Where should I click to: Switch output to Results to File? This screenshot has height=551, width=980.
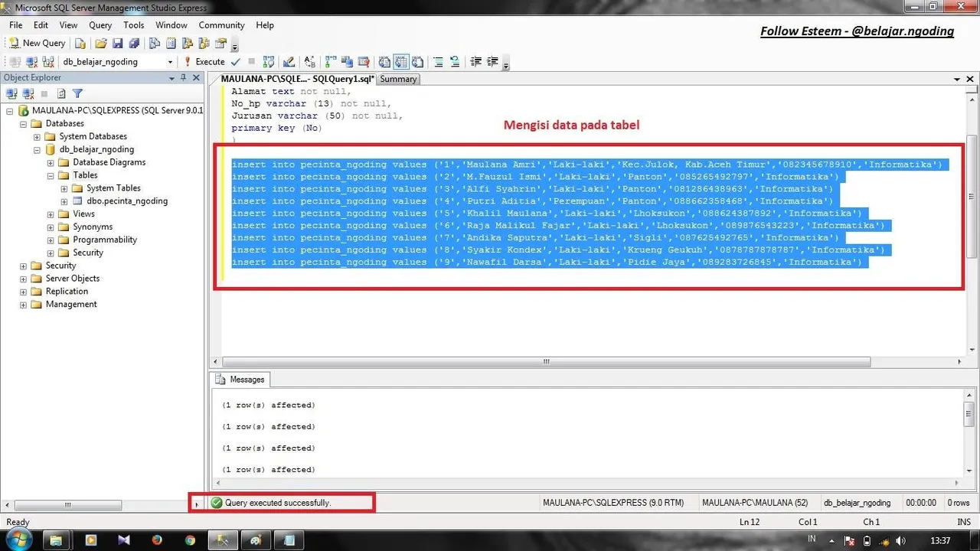click(x=417, y=62)
